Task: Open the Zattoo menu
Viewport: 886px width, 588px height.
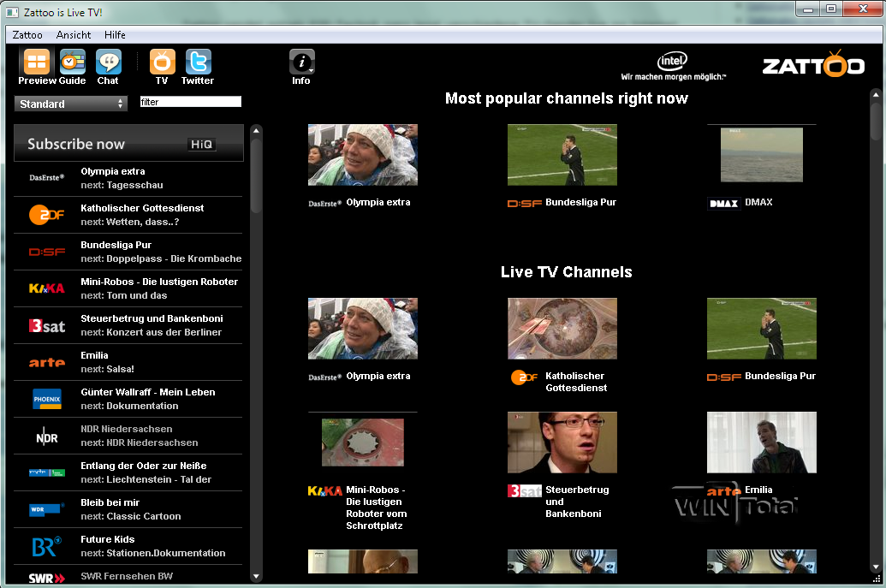Action: click(x=27, y=35)
